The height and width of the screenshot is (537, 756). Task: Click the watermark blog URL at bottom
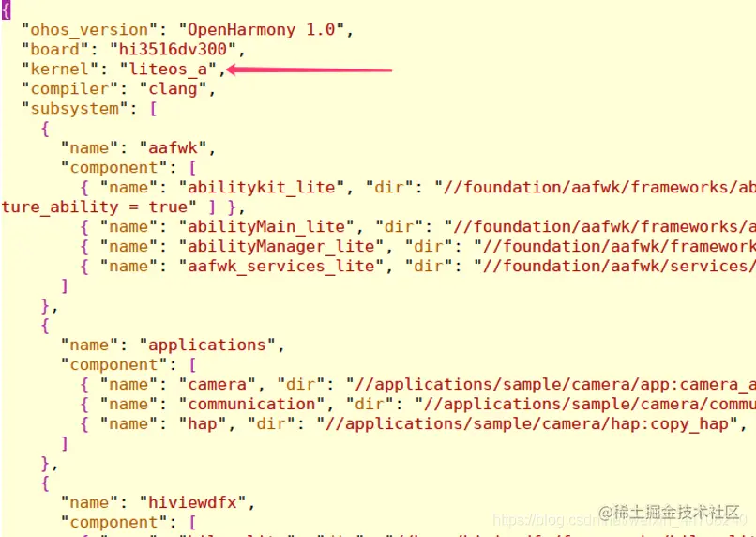tap(619, 521)
